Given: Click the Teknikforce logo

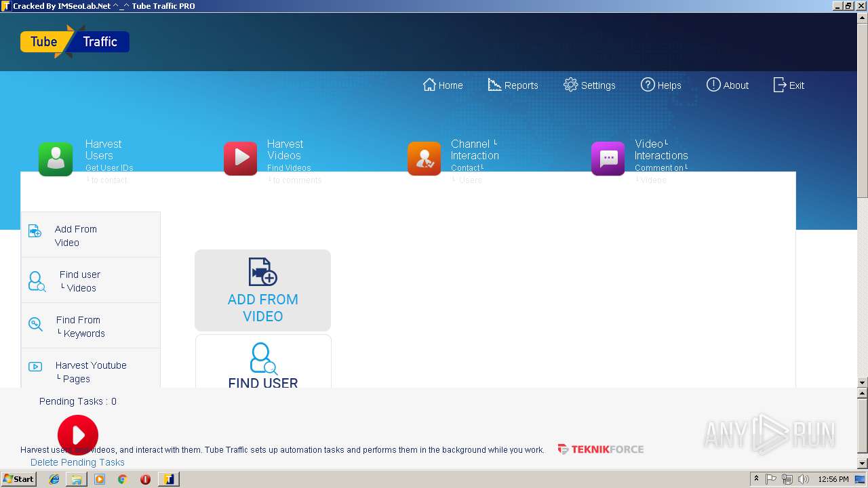Looking at the screenshot, I should pyautogui.click(x=601, y=449).
